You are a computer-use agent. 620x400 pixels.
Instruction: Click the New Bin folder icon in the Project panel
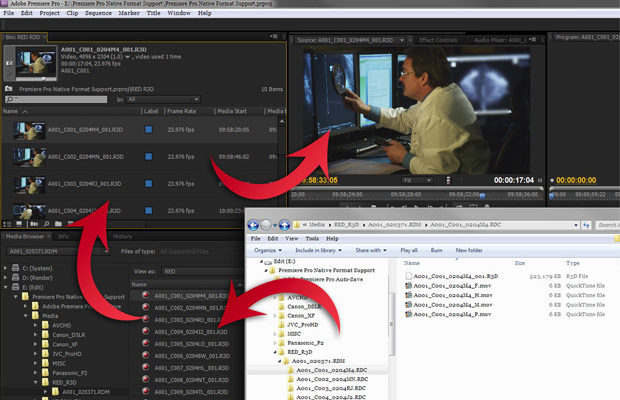tap(59, 224)
